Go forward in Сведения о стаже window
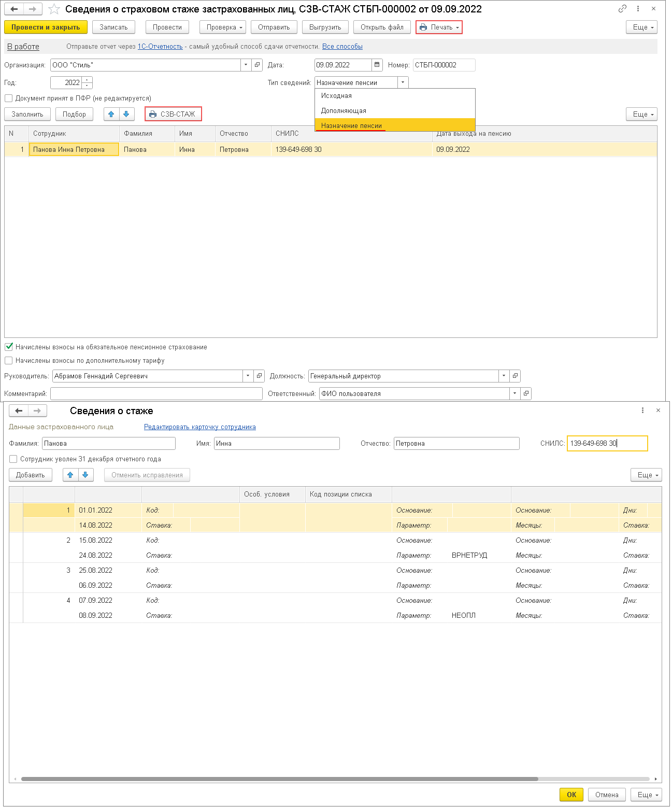This screenshot has width=672, height=807. point(37,410)
